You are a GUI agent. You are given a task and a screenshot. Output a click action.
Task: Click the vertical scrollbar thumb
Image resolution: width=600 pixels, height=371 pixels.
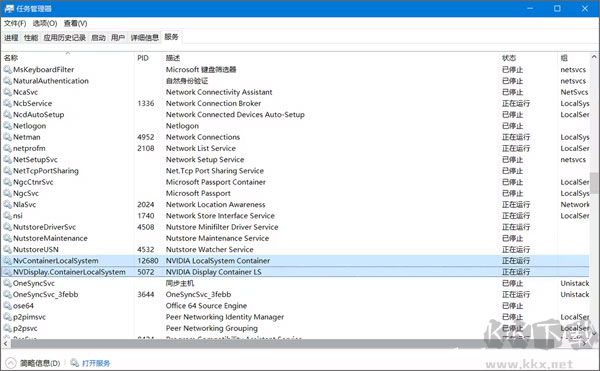coord(594,184)
